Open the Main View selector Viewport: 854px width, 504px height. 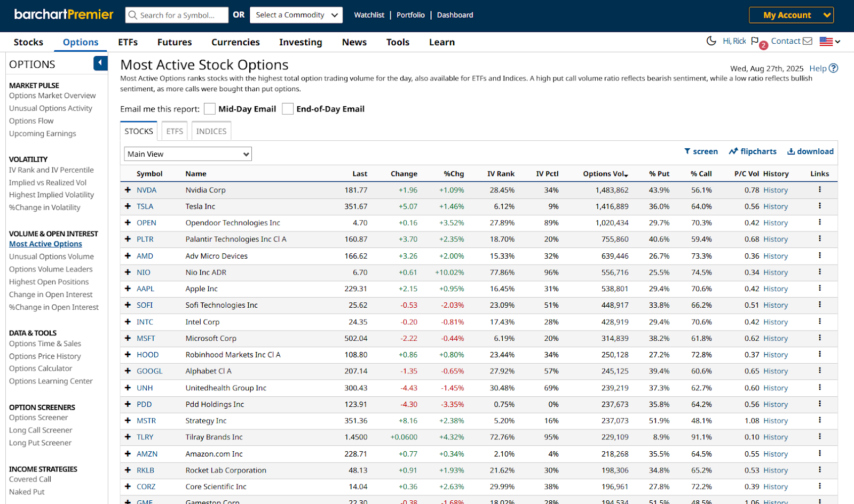[188, 154]
